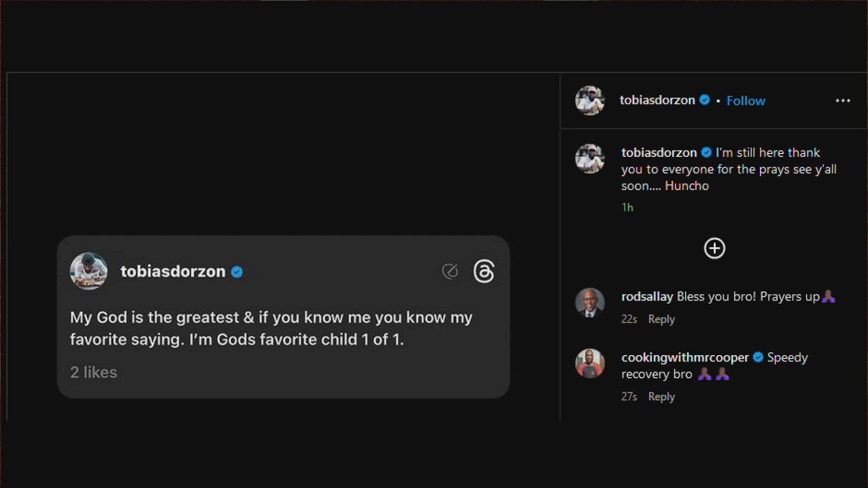
Task: Click tobiasdorzon avatar in Threads card
Action: (89, 271)
